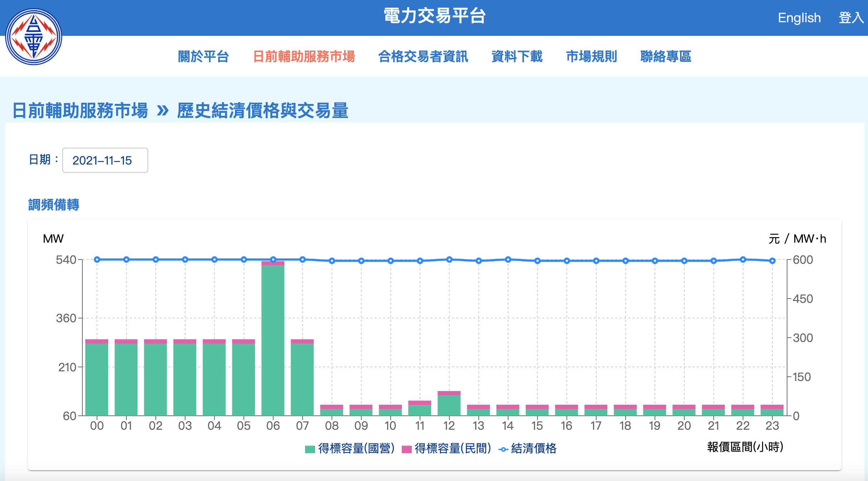Click the price line marker at hour 12
The height and width of the screenshot is (481, 868).
[x=449, y=259]
